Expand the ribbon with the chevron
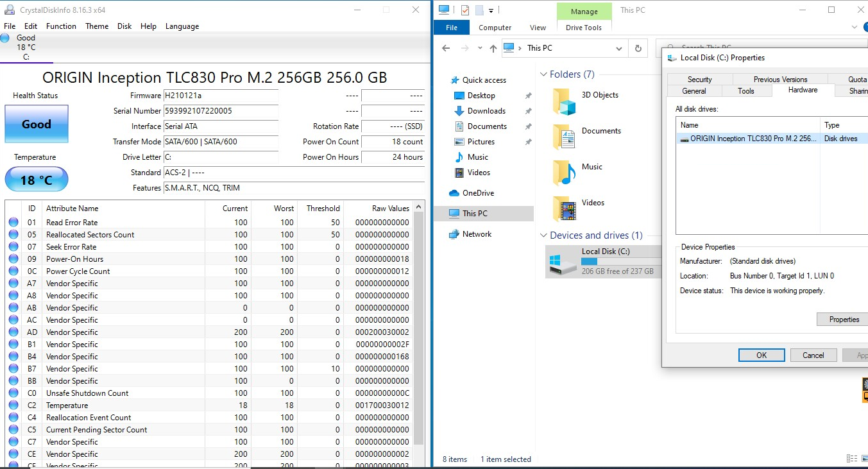 [854, 27]
